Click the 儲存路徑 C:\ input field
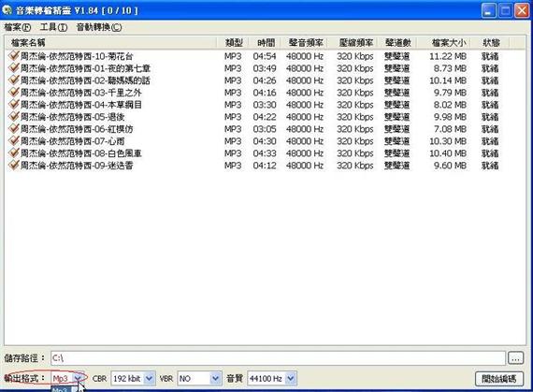This screenshot has height=392, width=533. [x=278, y=358]
